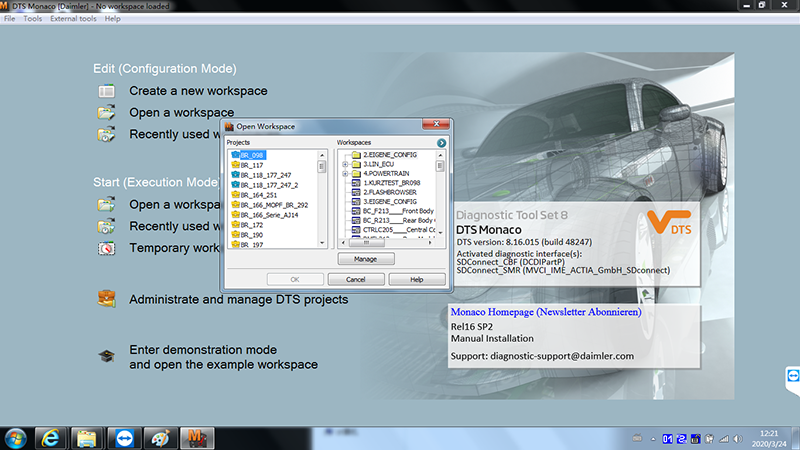The height and width of the screenshot is (450, 800).
Task: Click Projects list scroll down arrow
Action: 322,243
